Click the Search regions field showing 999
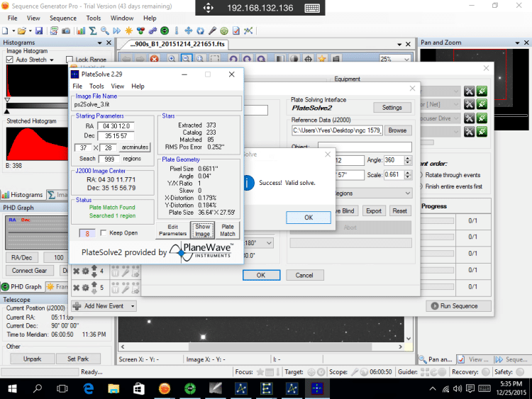Screen dimensions: 532x399 [109, 159]
